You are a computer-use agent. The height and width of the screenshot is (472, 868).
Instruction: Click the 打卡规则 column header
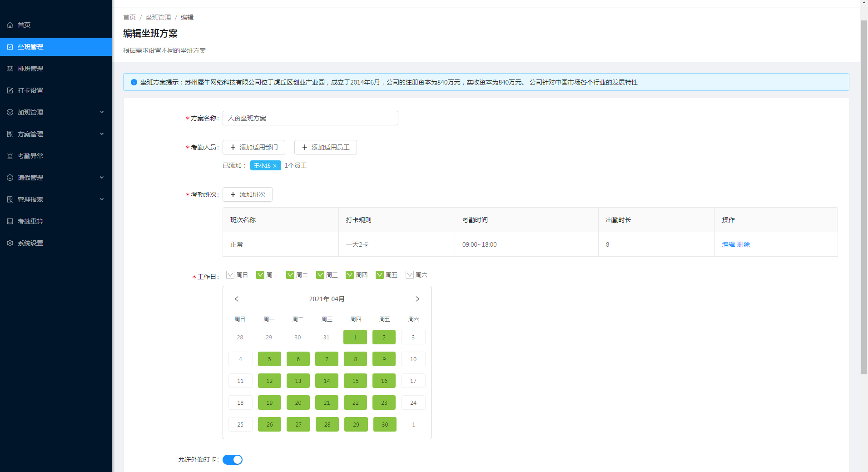pyautogui.click(x=397, y=220)
